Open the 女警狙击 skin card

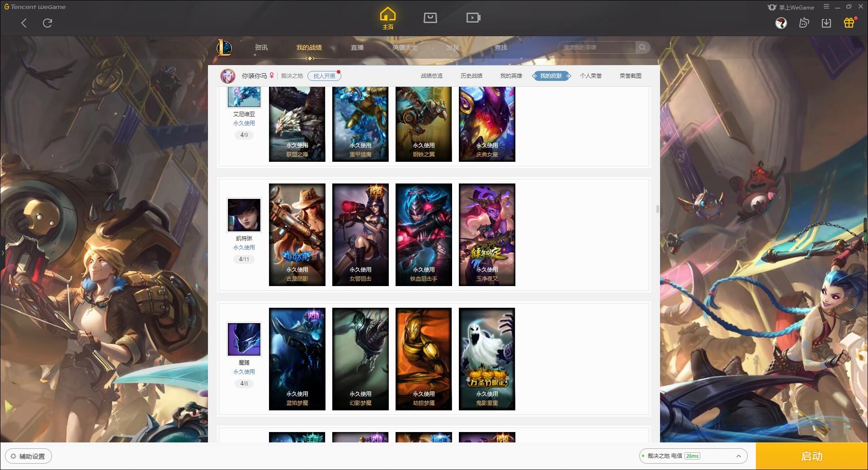click(360, 235)
